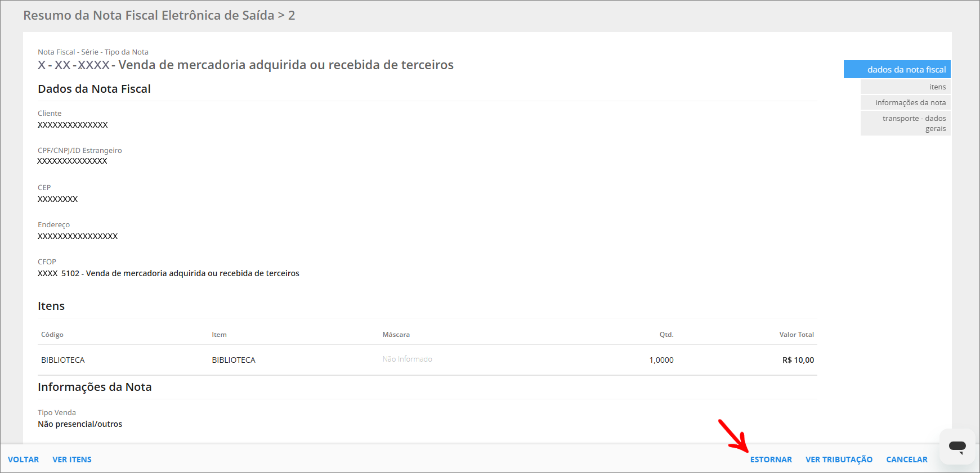Open VER ITENS
This screenshot has height=473, width=980.
coord(72,460)
